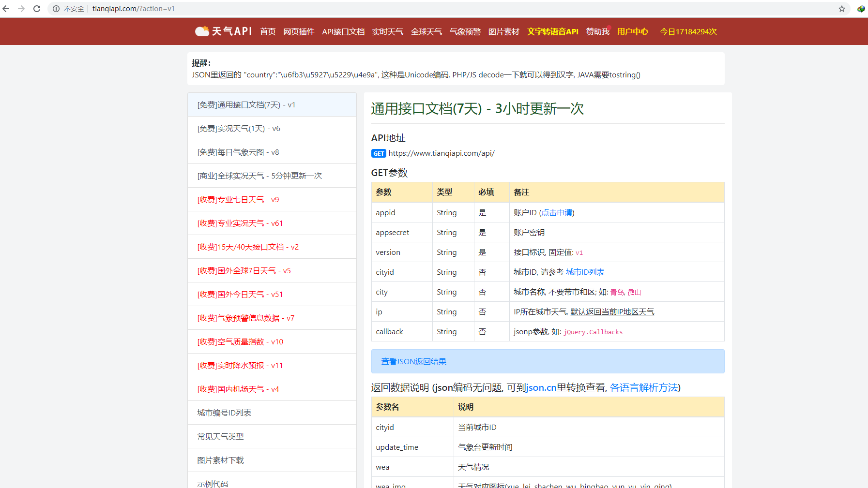Click 默认返回当前IP地区天气 underlined text
This screenshot has height=488, width=868.
612,312
